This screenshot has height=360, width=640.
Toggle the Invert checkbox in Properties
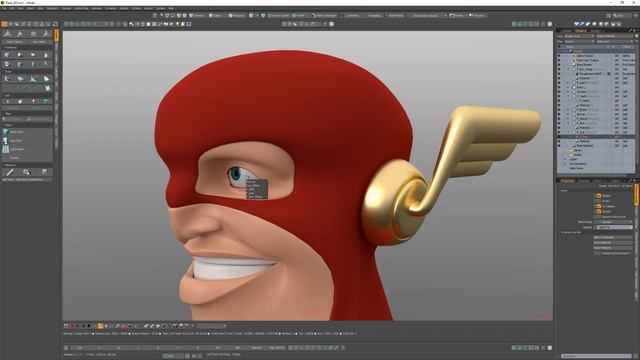click(x=599, y=201)
